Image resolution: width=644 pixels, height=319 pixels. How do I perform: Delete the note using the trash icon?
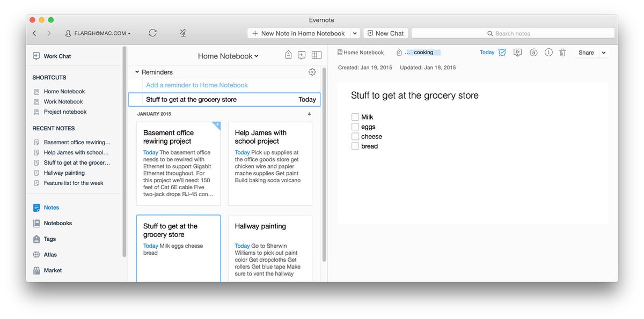pyautogui.click(x=562, y=52)
